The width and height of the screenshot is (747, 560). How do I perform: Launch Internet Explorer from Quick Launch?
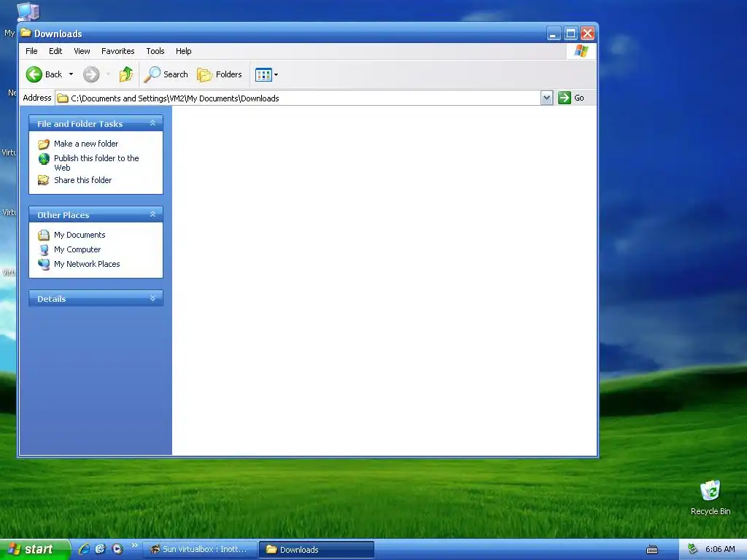pos(84,549)
